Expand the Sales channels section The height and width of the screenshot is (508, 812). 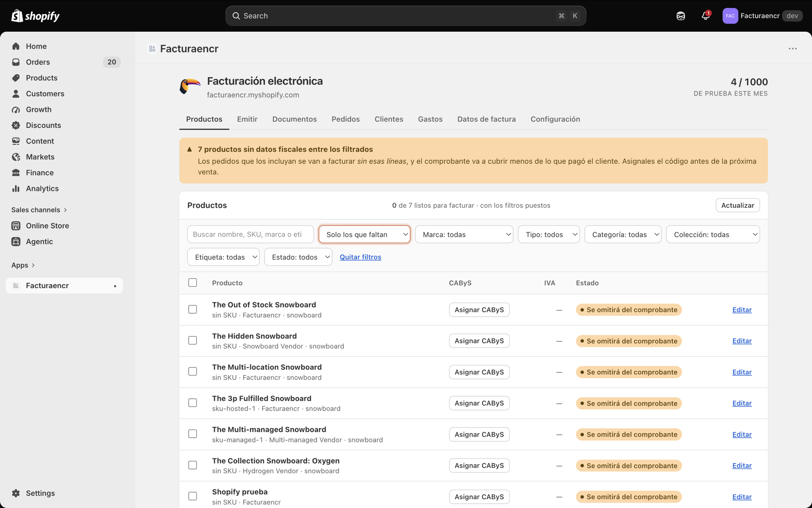(x=39, y=210)
